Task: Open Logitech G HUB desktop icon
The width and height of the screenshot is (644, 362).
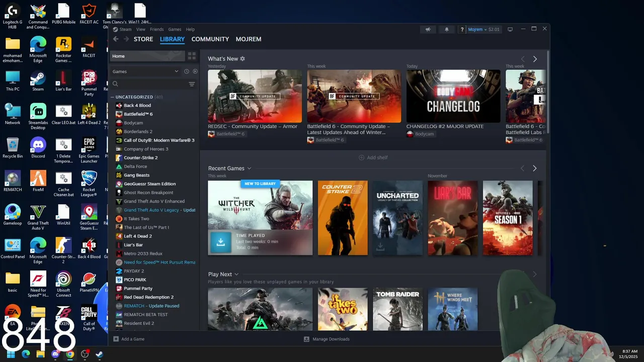Action: (x=13, y=17)
